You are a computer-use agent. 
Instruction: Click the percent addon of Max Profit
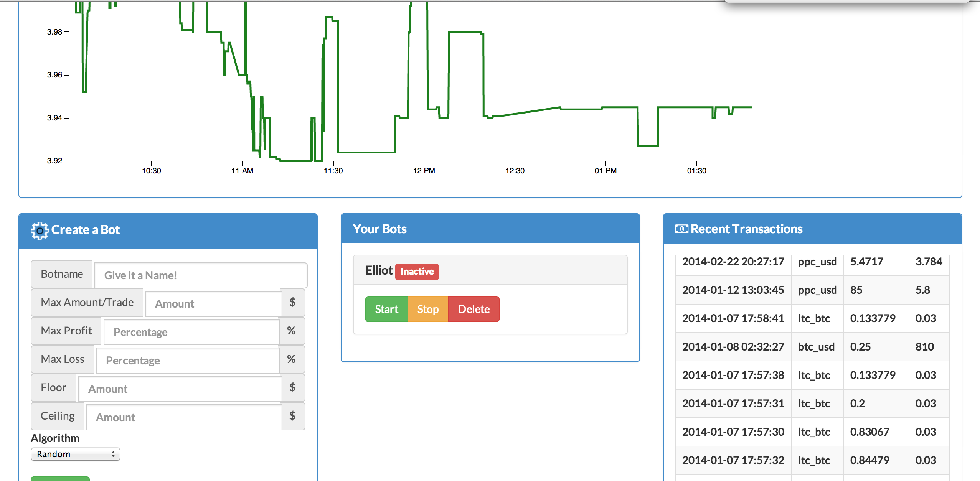[x=292, y=331]
